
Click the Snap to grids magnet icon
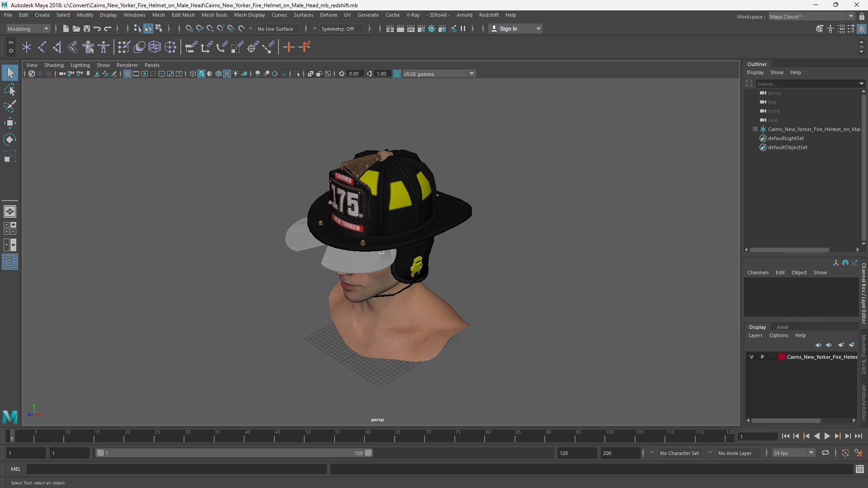click(189, 28)
